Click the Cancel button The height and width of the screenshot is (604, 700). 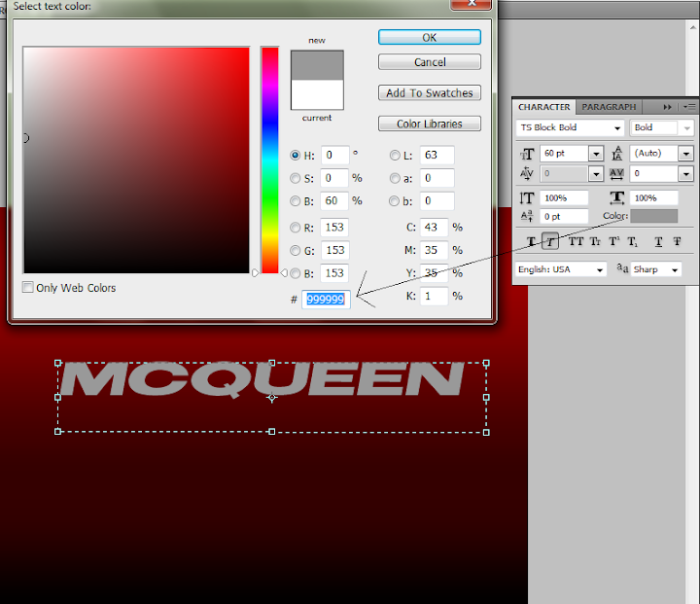point(430,62)
